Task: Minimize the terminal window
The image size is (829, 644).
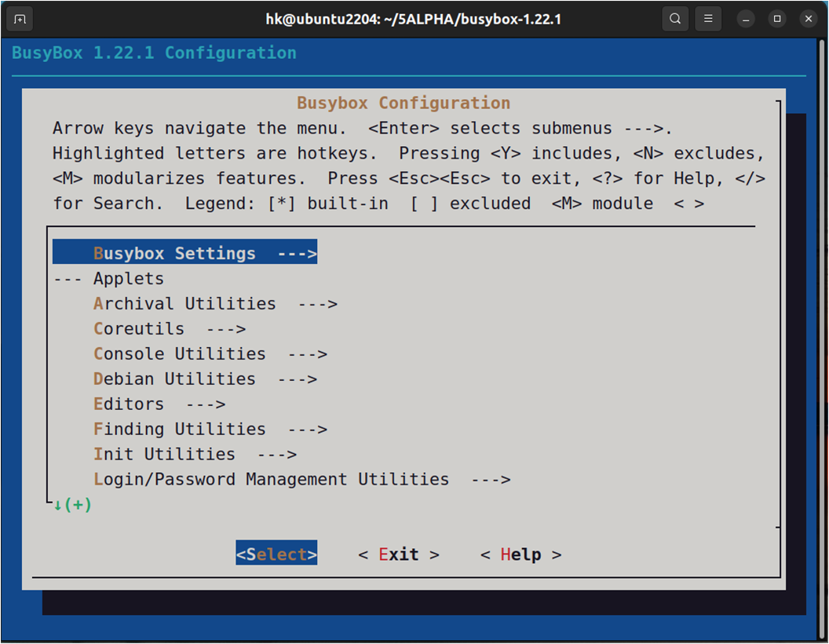Action: click(x=746, y=20)
